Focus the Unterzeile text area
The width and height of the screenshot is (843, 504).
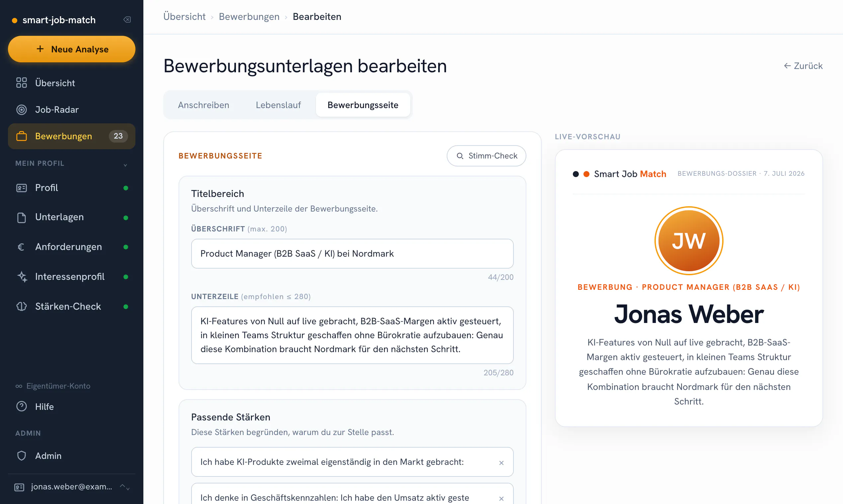[352, 335]
